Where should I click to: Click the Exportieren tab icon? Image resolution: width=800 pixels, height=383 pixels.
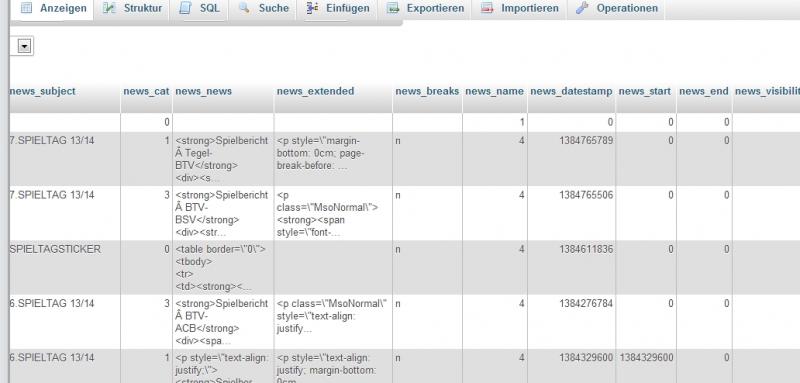tap(392, 8)
